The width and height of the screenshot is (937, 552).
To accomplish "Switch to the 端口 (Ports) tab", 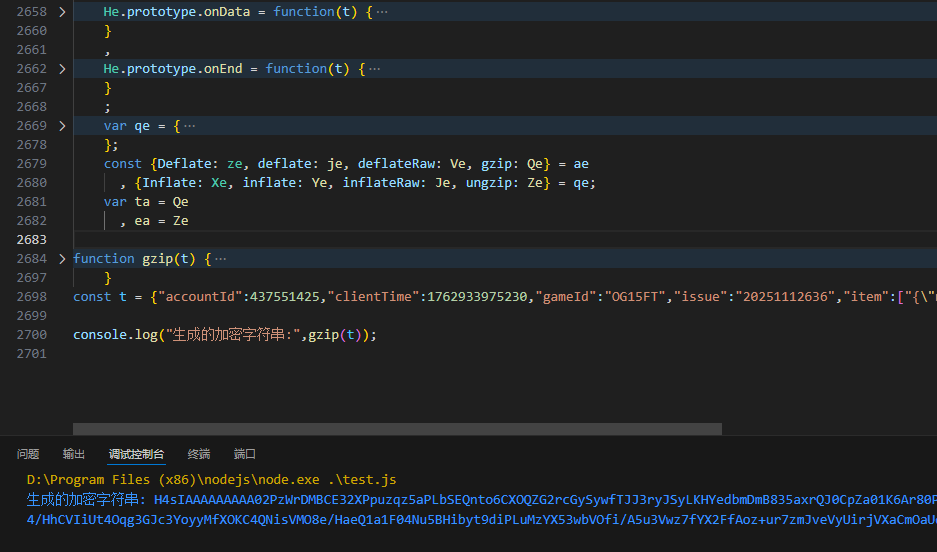I will pyautogui.click(x=245, y=454).
